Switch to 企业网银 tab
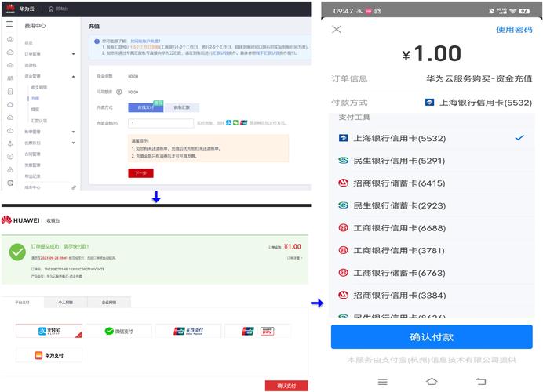 tap(109, 302)
